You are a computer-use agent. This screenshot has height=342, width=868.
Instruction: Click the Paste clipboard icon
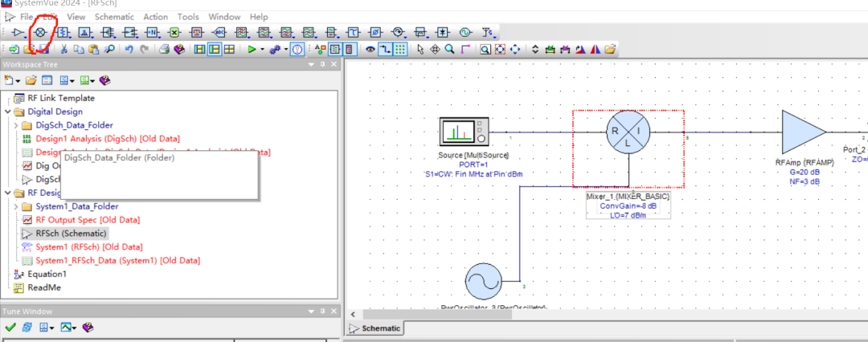[x=93, y=49]
